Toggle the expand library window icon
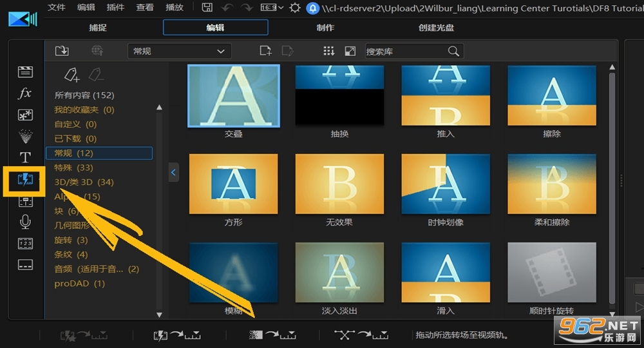This screenshot has height=348, width=644. click(350, 51)
